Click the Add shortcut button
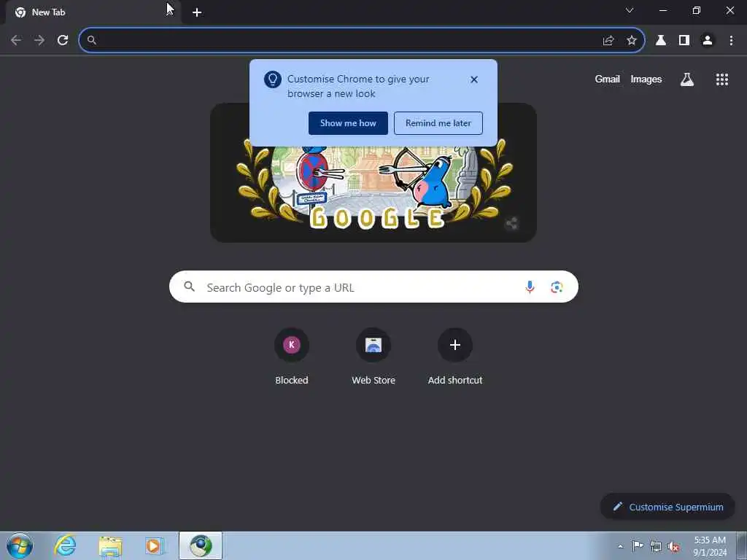747x560 pixels. point(455,356)
